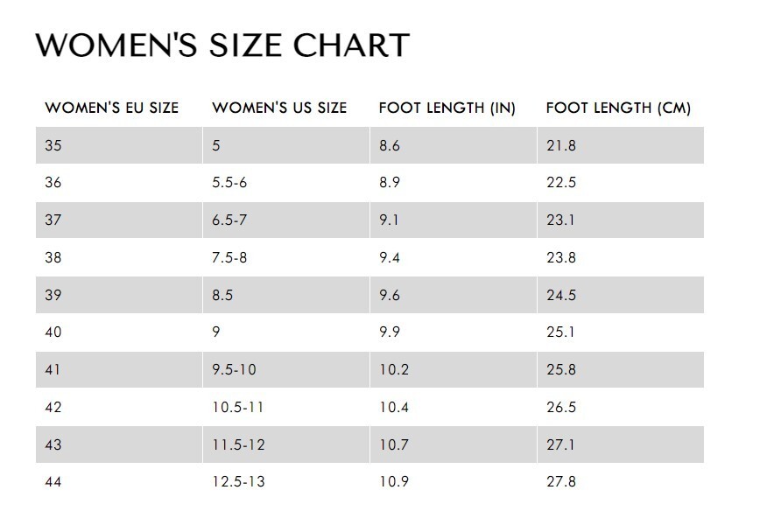
Task: Select US size 11.5-12 cell
Action: click(286, 444)
